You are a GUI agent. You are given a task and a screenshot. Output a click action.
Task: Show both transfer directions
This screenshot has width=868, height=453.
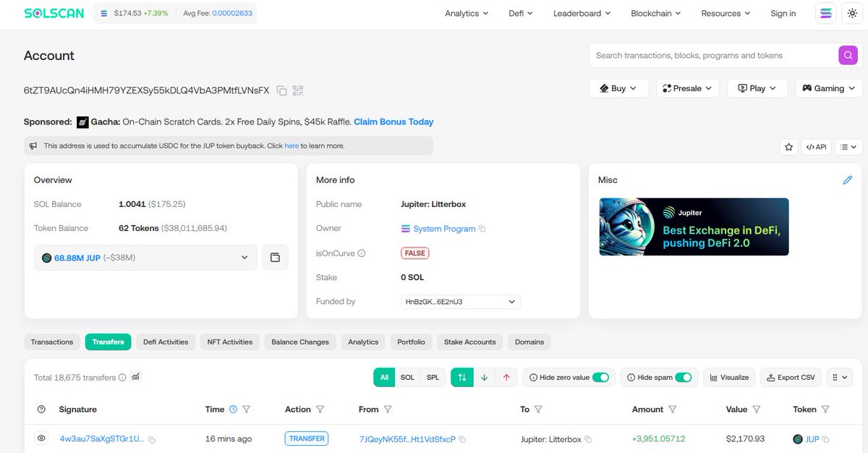(x=461, y=377)
